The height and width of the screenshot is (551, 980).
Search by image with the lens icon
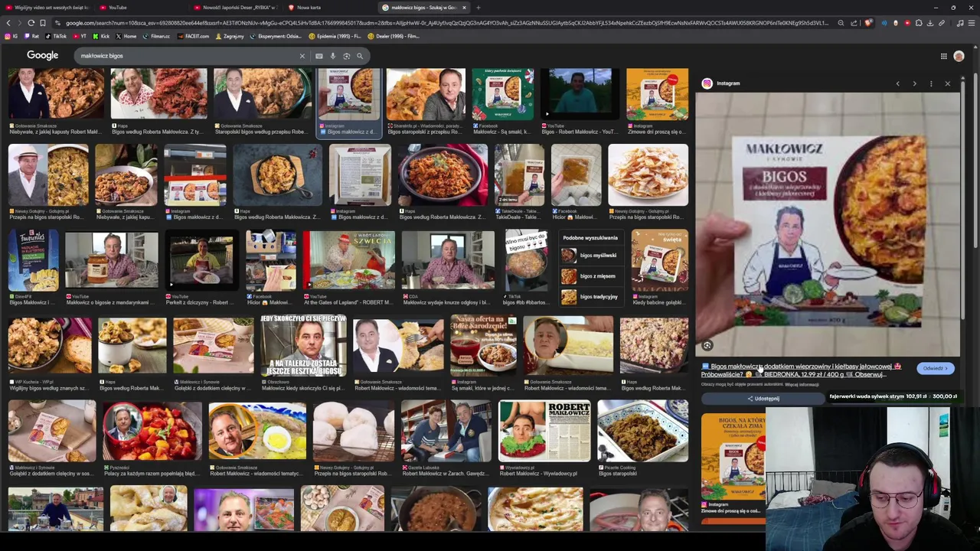pos(346,56)
